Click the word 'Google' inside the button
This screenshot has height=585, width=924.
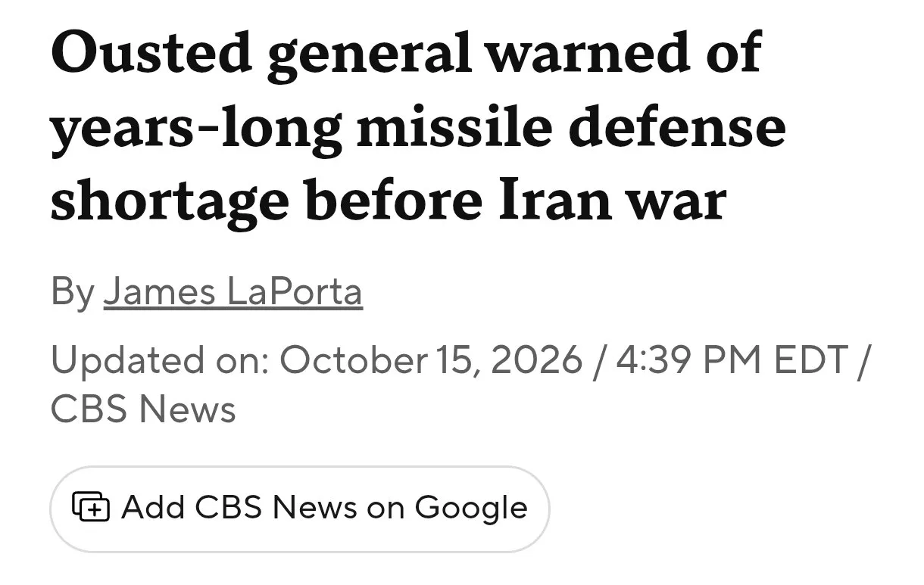[x=471, y=508]
